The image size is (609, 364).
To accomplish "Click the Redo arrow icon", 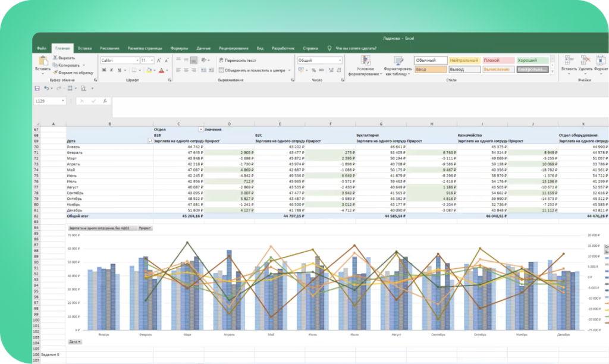I will (59, 88).
